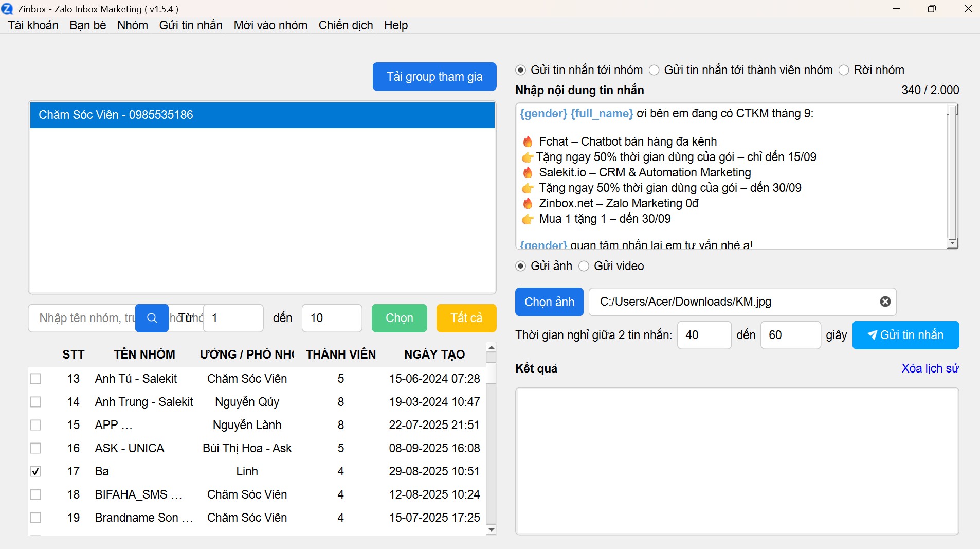
Task: Choose the Rời nhóm option
Action: coord(844,70)
